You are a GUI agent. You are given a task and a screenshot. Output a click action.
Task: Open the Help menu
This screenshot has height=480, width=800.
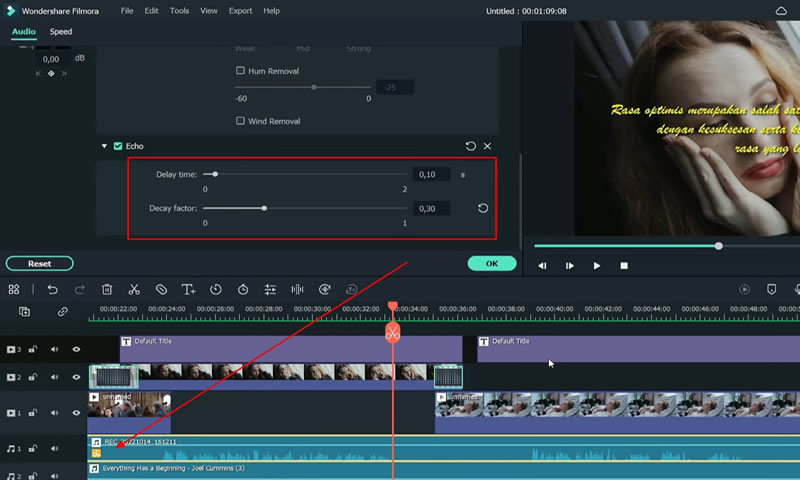[271, 11]
